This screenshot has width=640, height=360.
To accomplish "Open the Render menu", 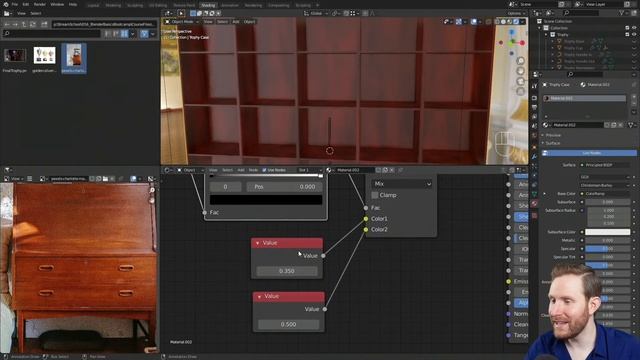I will point(40,4).
